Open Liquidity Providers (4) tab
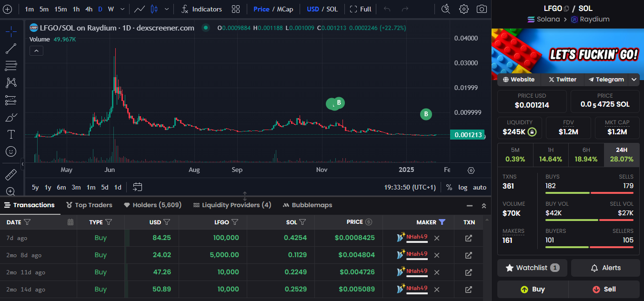 coord(232,205)
